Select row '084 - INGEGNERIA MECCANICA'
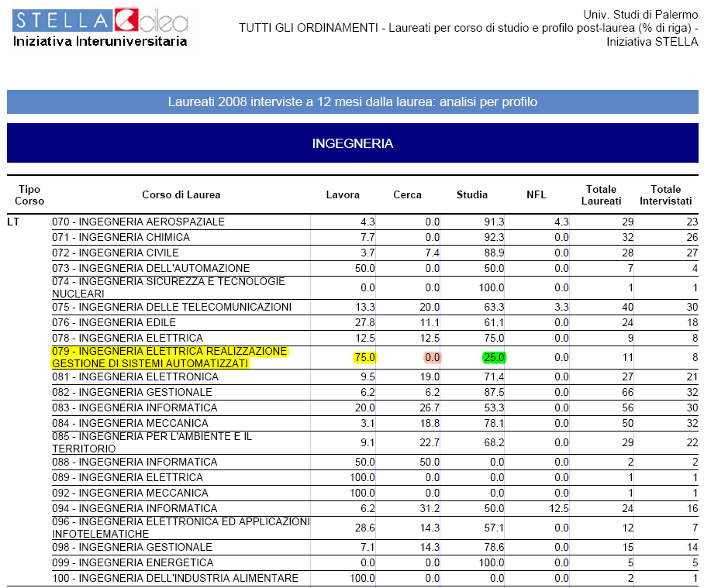Image resolution: width=704 pixels, height=588 pixels. pos(375,424)
